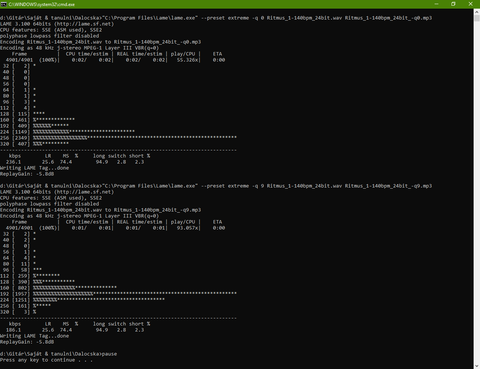Click the 236.1 kbps average value
The width and height of the screenshot is (480, 369).
[x=13, y=162]
